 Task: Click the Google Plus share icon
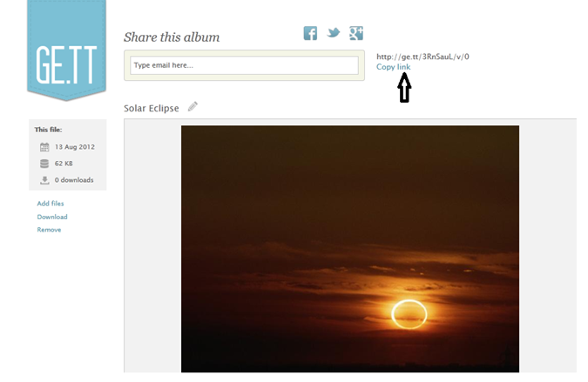click(x=356, y=33)
